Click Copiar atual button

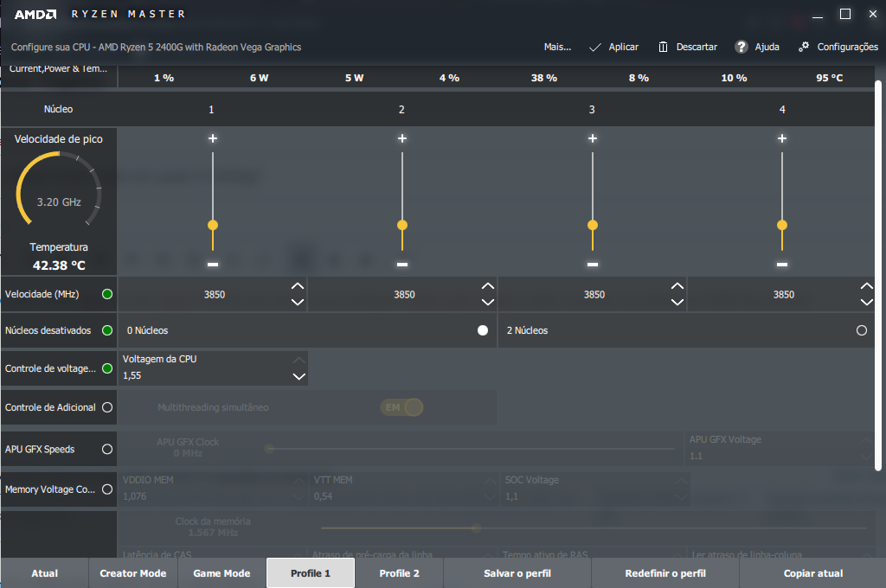813,573
